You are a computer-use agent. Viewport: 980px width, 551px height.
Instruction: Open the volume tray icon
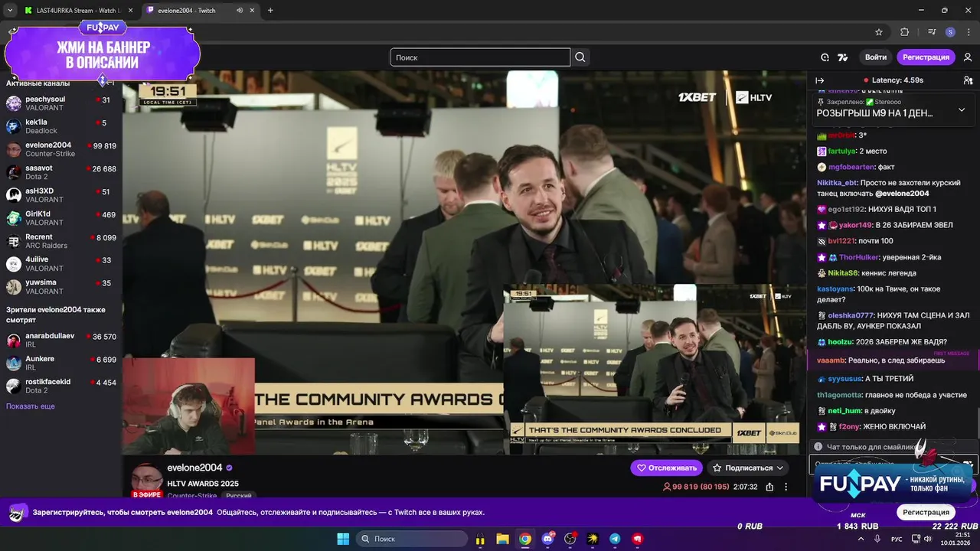coord(927,539)
